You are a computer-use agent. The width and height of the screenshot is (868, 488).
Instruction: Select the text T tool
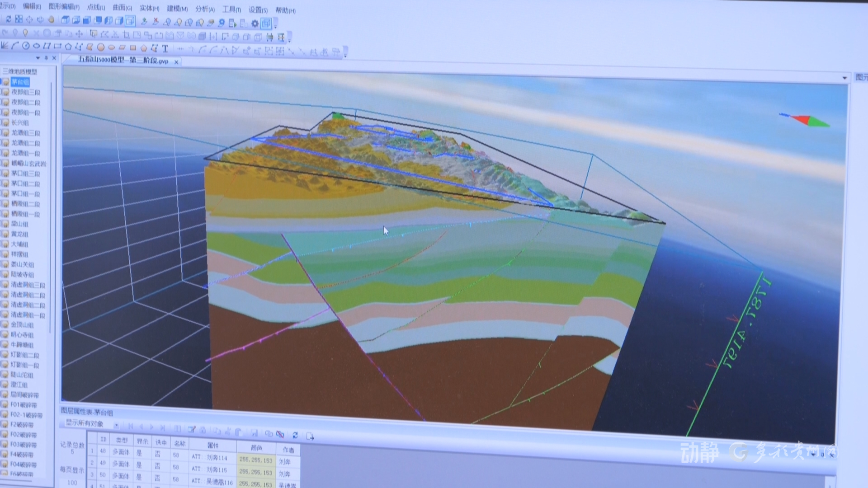(x=165, y=48)
